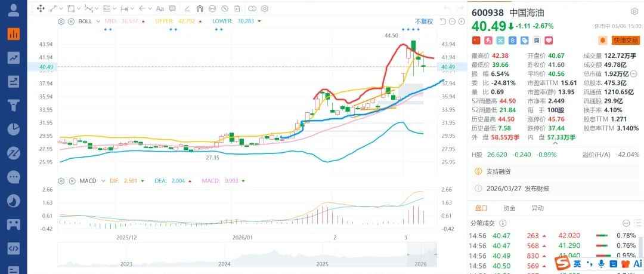644x274 pixels.
Task: Click the 快捷交易 quick trade button
Action: click(x=626, y=40)
